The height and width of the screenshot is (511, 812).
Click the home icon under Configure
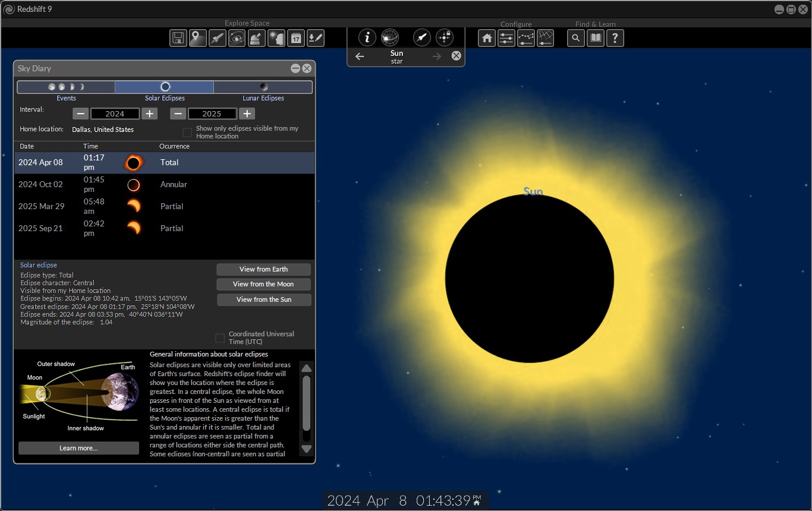pyautogui.click(x=487, y=39)
